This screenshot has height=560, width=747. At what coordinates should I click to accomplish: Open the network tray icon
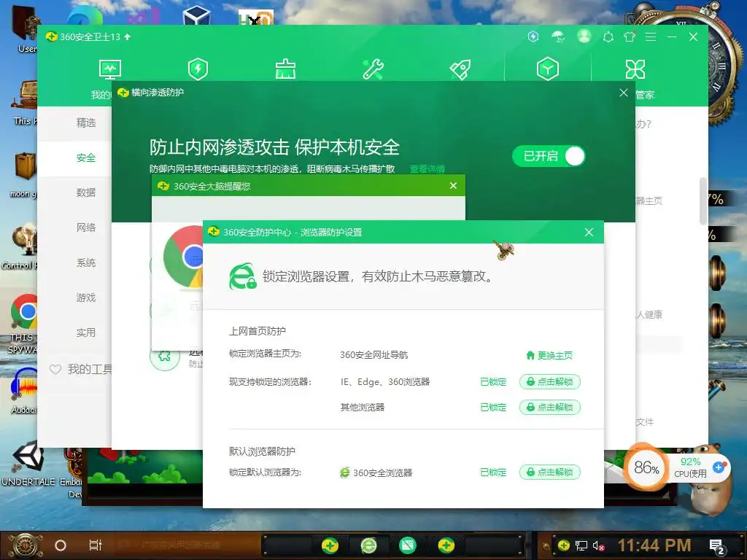(581, 545)
